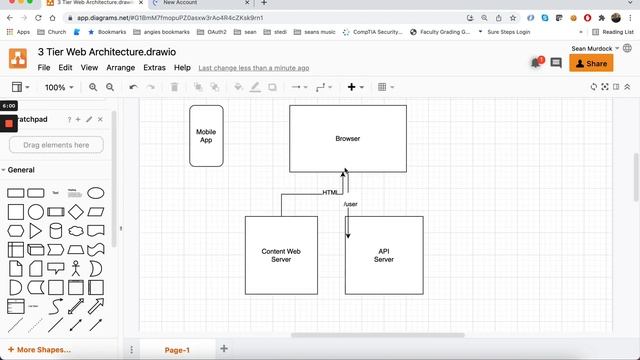Select the diamond shape in General
640x360 pixels.
76,212
